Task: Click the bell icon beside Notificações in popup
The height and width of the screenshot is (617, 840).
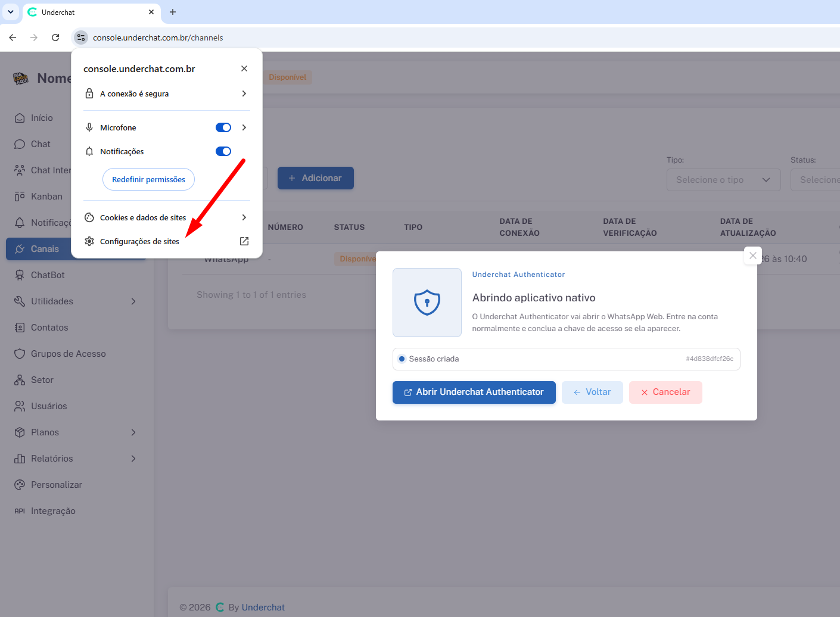Action: click(89, 151)
